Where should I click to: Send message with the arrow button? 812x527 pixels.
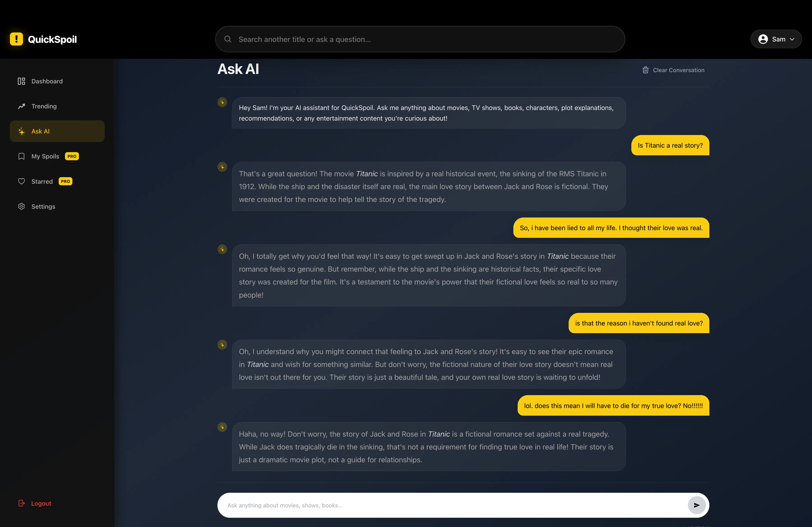[697, 505]
